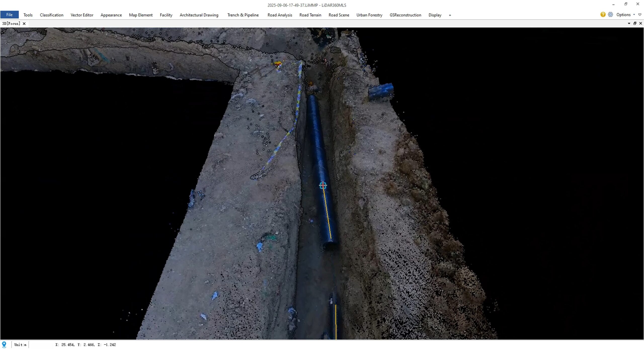Click the Unit:m status bar field
Viewport: 644px width, 349px height.
[x=20, y=345]
